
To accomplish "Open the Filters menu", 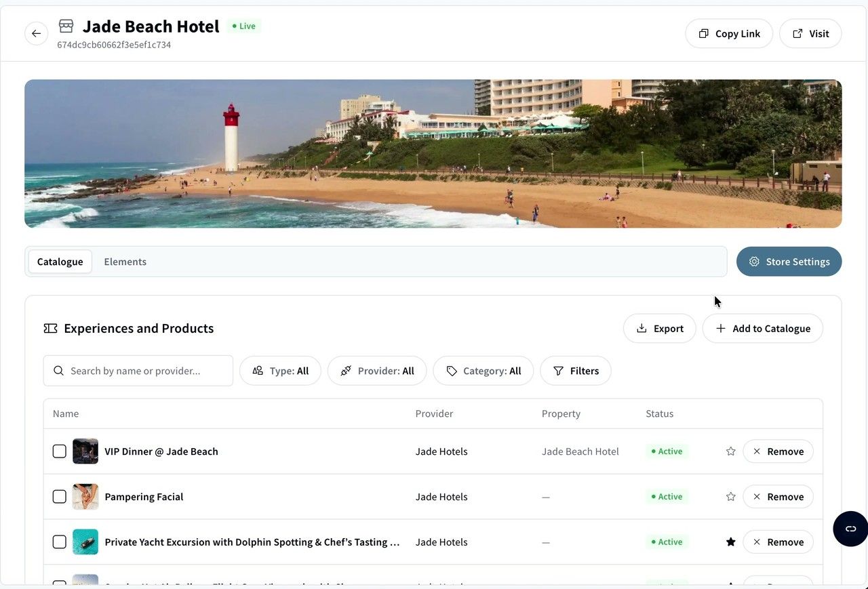I will (x=576, y=371).
